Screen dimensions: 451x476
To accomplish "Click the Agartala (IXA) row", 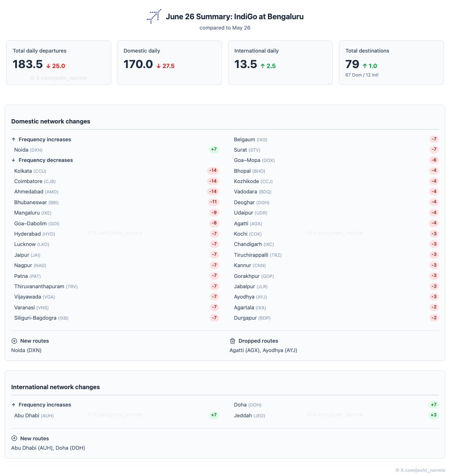I will [336, 307].
